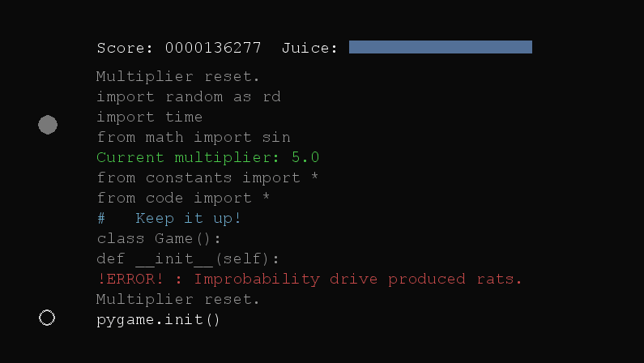Click the blue Juice meter bar
This screenshot has height=363, width=644.
(440, 47)
